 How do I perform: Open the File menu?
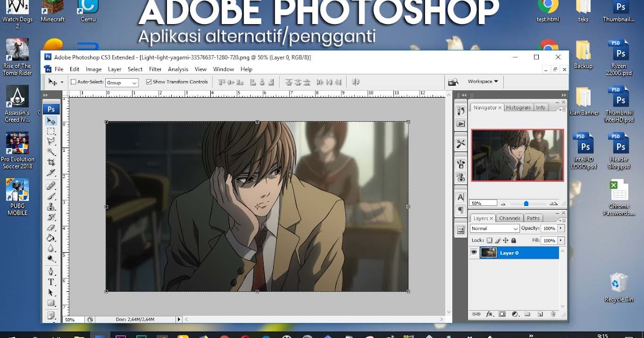pyautogui.click(x=59, y=69)
